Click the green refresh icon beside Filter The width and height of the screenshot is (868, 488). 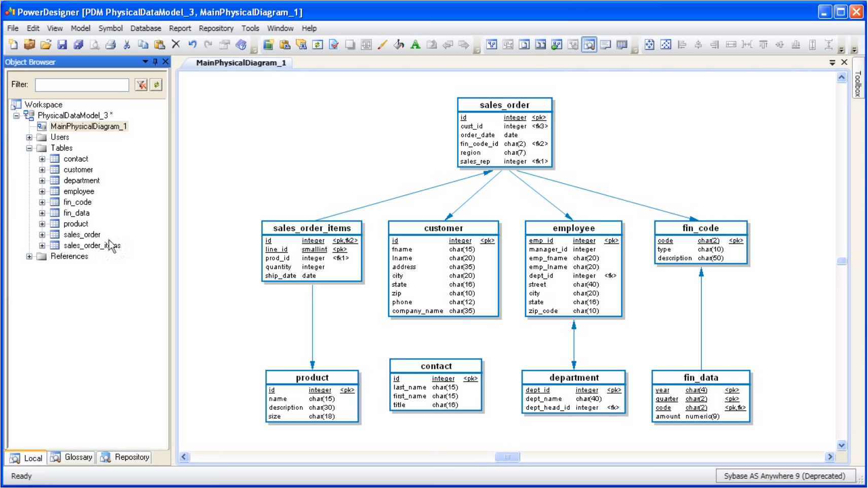(156, 85)
